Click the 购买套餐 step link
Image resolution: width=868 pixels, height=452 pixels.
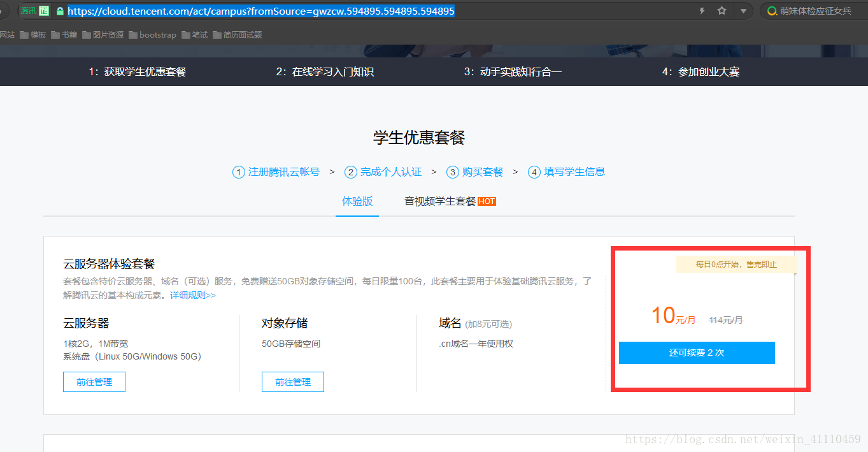click(475, 172)
